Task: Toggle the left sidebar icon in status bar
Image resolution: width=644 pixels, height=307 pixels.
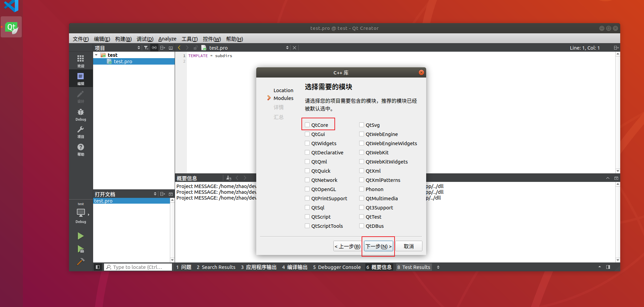Action: click(x=98, y=267)
